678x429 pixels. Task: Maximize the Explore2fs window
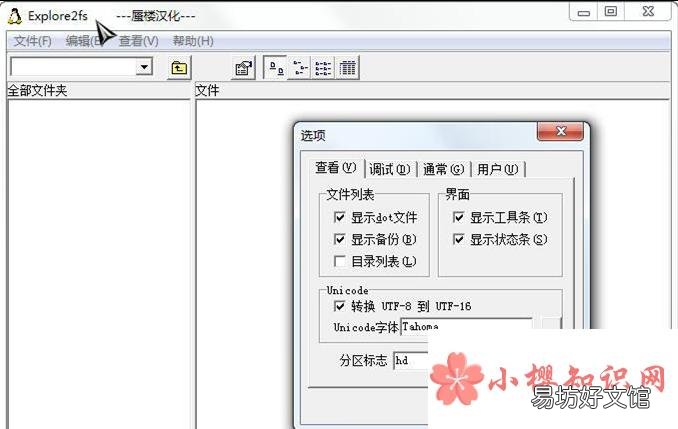(x=611, y=12)
